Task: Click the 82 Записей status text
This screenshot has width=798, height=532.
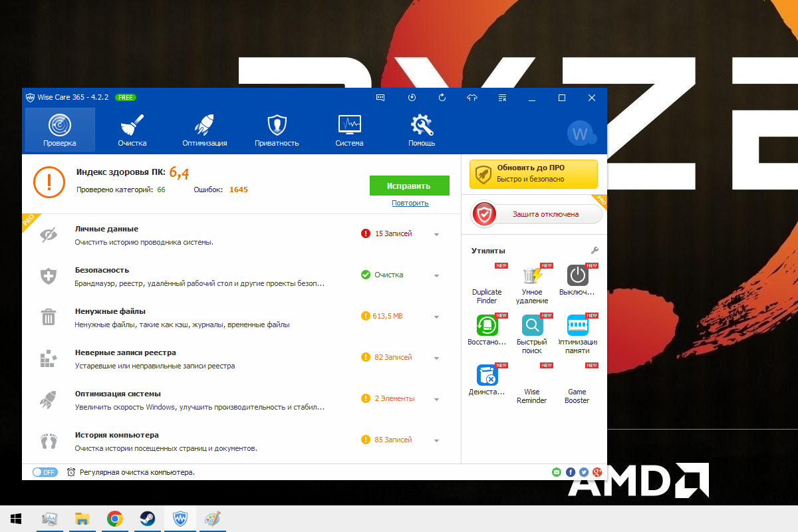Action: (393, 357)
